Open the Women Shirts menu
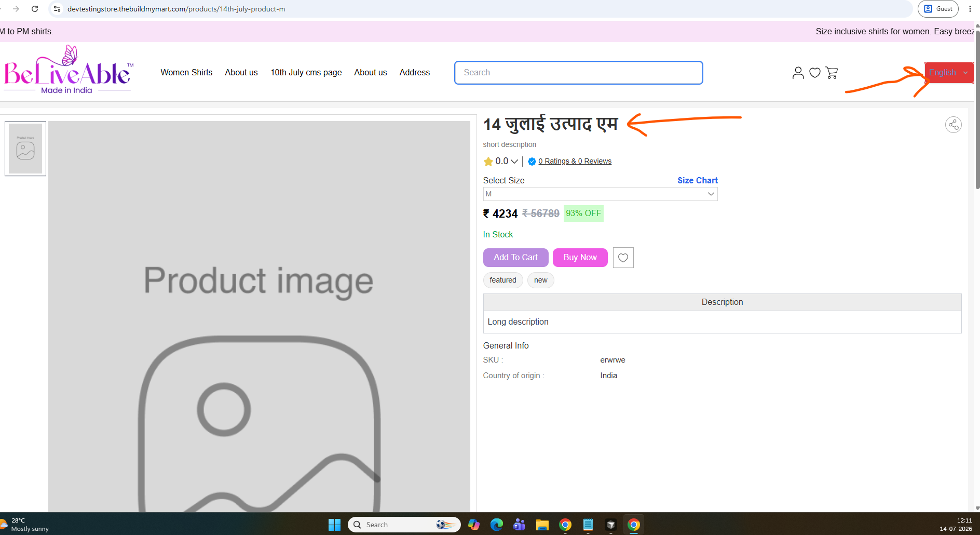 tap(186, 73)
